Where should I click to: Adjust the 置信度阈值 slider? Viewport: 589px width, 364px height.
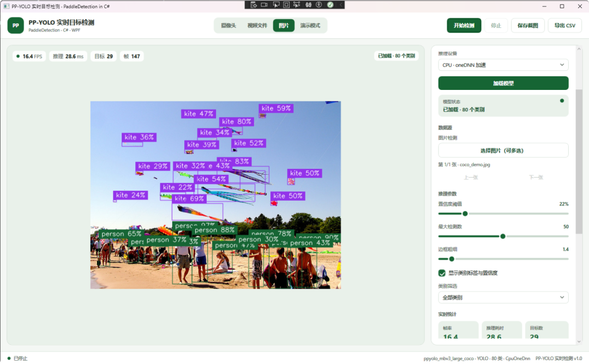[503, 214]
